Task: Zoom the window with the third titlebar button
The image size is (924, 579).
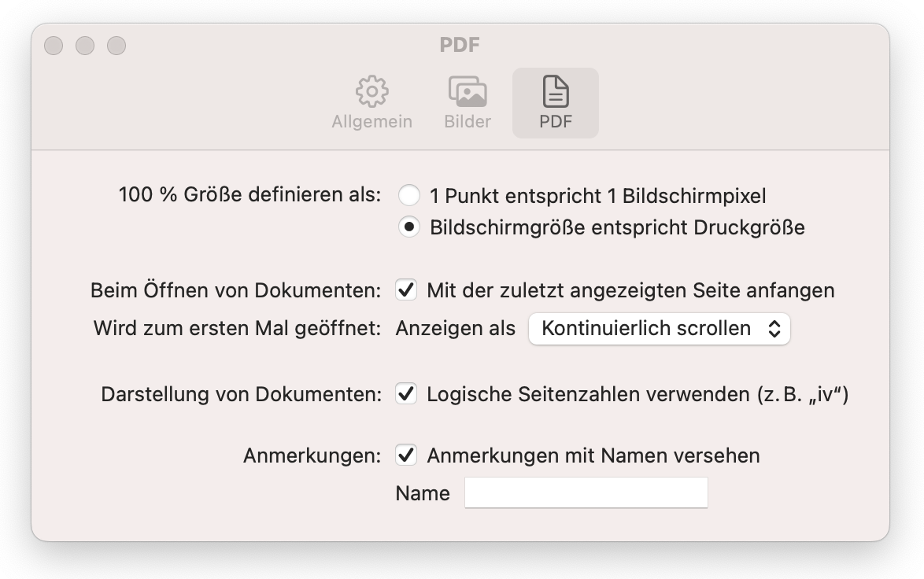Action: [116, 46]
